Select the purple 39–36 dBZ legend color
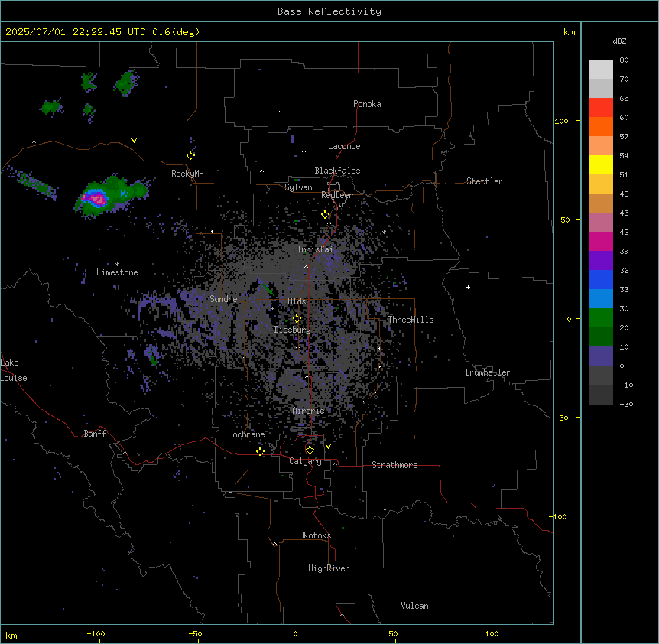This screenshot has width=659, height=644. click(x=601, y=261)
